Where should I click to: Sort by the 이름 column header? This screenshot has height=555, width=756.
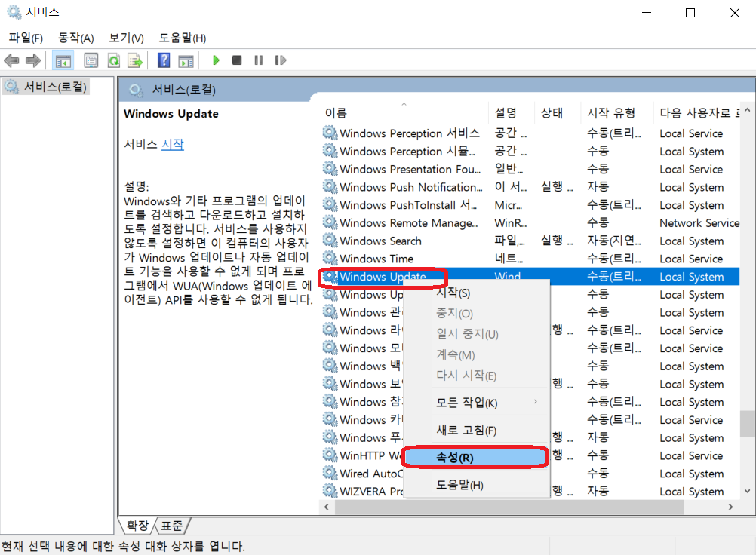pos(404,113)
